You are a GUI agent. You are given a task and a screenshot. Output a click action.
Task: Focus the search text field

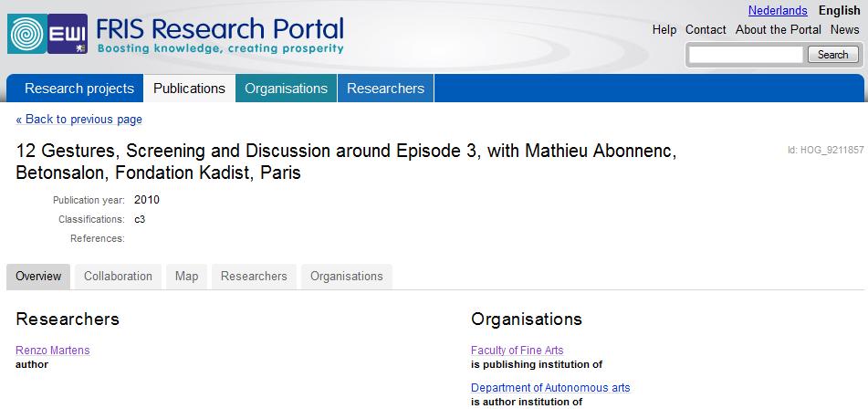[746, 55]
